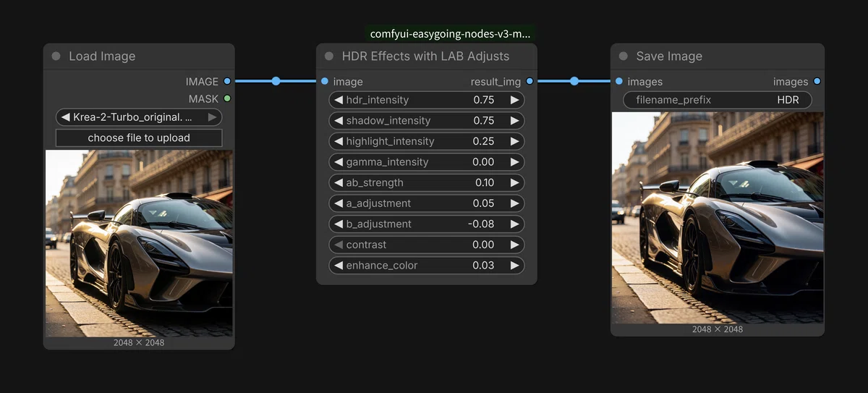Image resolution: width=868 pixels, height=393 pixels.
Task: Open the Krea-2-Turbo_original file dropdown
Action: click(x=139, y=117)
